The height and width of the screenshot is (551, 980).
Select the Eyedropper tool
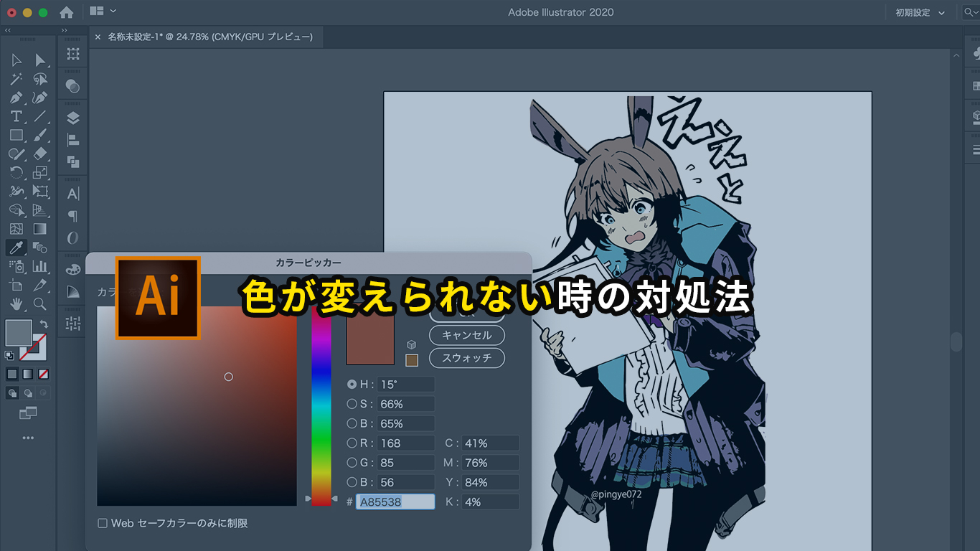tap(16, 248)
